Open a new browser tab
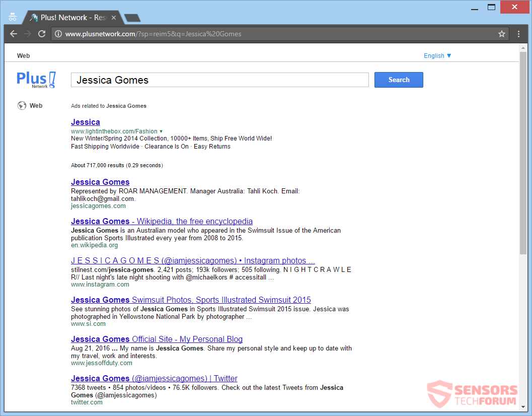 pos(132,18)
